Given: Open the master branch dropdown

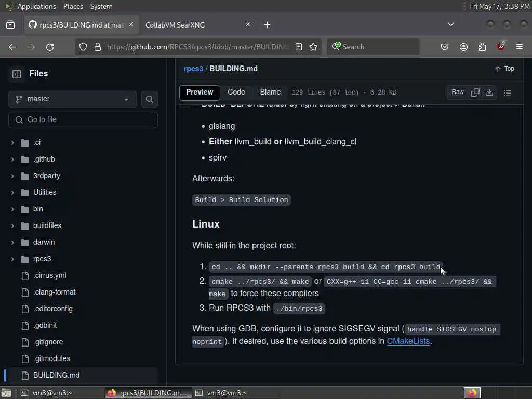Looking at the screenshot, I should coord(73,99).
